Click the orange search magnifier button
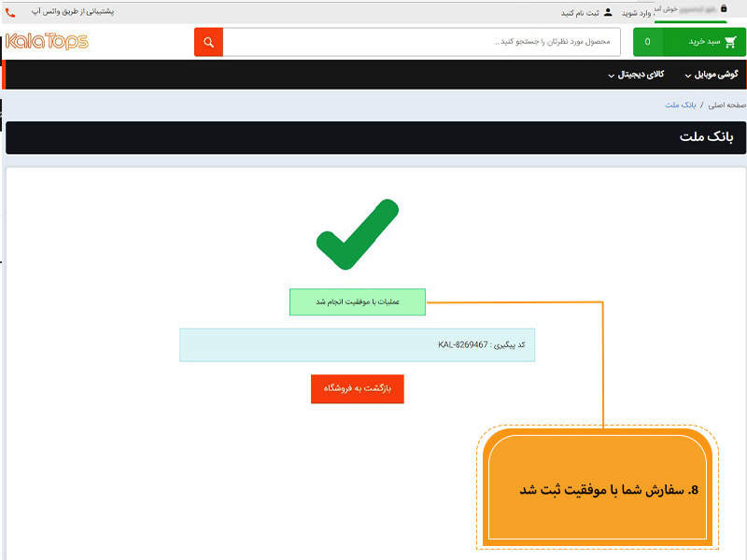 (x=208, y=42)
